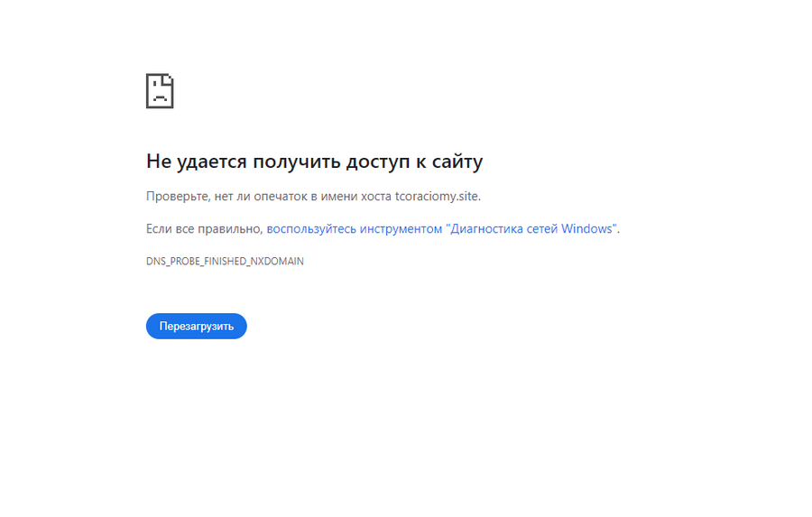Click the word "инструментом" in the link
Image resolution: width=812 pixels, height=517 pixels.
(x=401, y=229)
